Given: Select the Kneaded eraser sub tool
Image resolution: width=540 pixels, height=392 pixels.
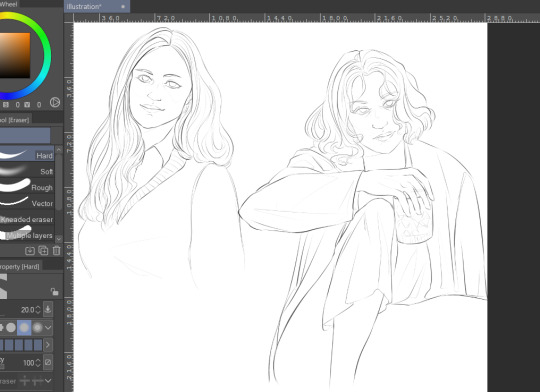Looking at the screenshot, I should point(27,219).
